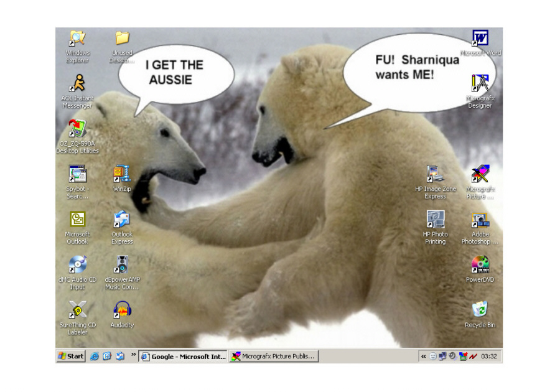
Task: Launch Internet Explorer from Quick Launch
Action: point(95,357)
